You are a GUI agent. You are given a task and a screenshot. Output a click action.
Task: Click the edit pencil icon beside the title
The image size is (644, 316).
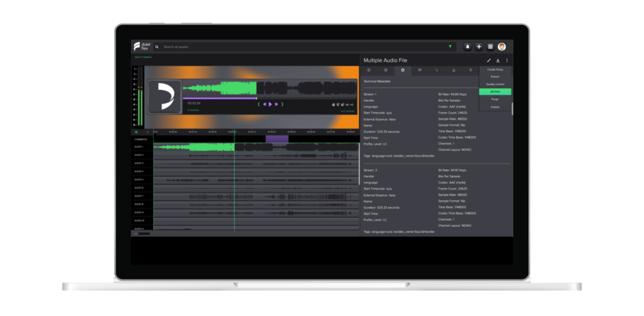pyautogui.click(x=489, y=60)
